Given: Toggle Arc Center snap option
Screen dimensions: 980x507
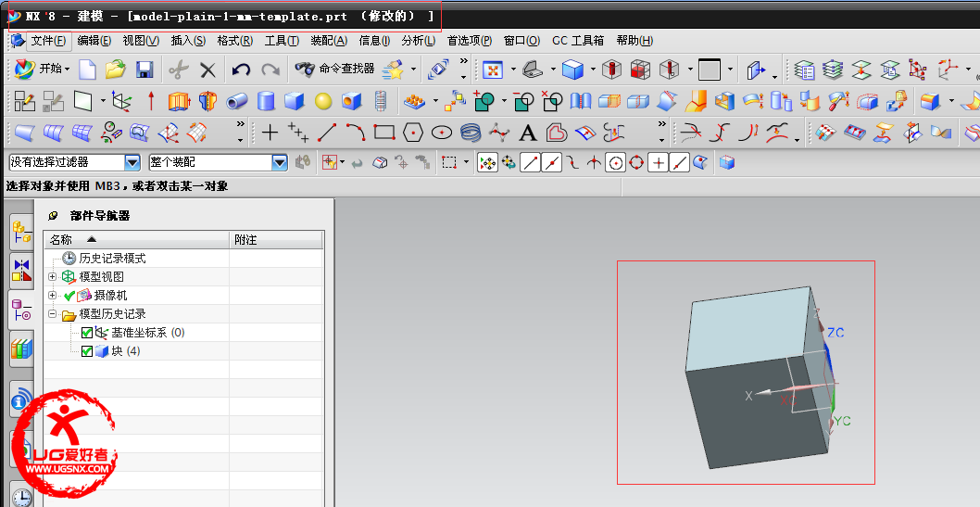Looking at the screenshot, I should [616, 163].
